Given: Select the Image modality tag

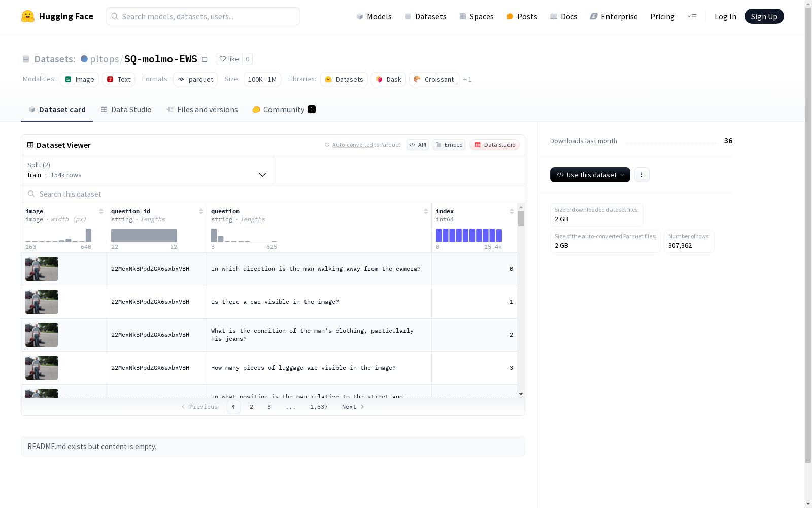Looking at the screenshot, I should pos(79,79).
